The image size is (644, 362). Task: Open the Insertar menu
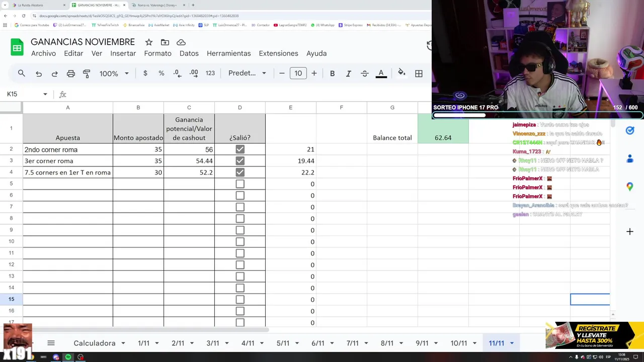point(123,53)
